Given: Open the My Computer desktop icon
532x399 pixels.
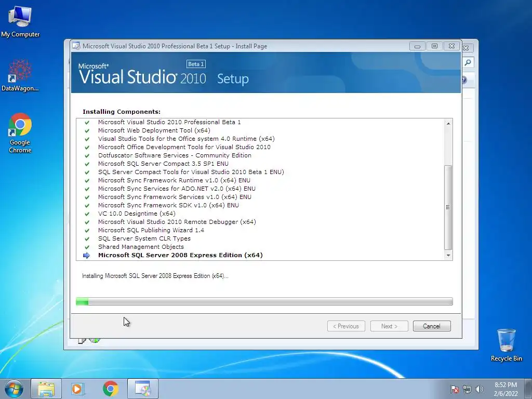Looking at the screenshot, I should point(20,22).
